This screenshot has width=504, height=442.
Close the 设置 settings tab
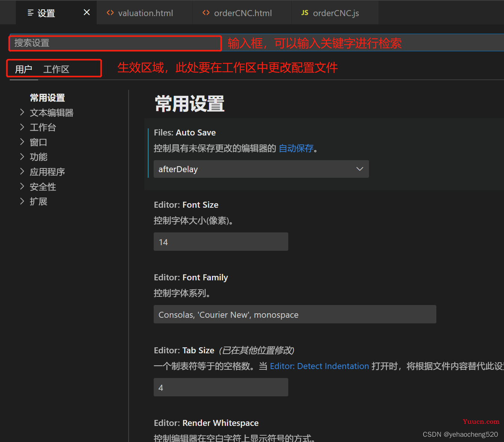coord(87,12)
